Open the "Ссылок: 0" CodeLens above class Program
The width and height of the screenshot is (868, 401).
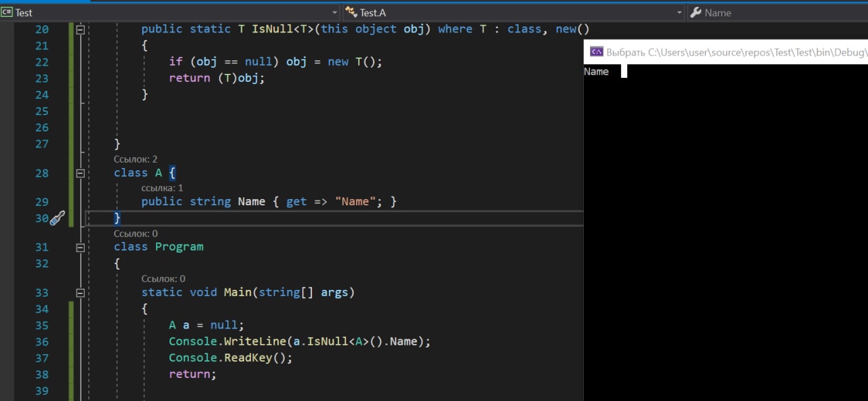(x=136, y=234)
